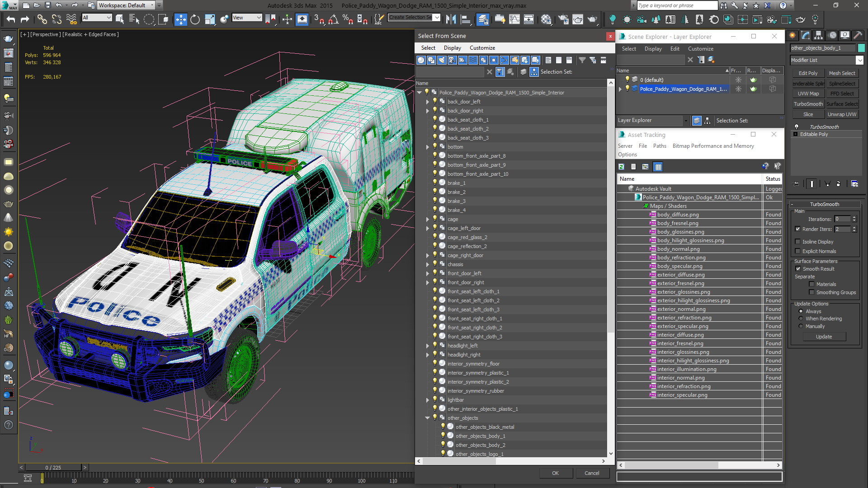868x488 pixels.
Task: Open the Edit menu in Scene Explorer
Action: pos(675,49)
